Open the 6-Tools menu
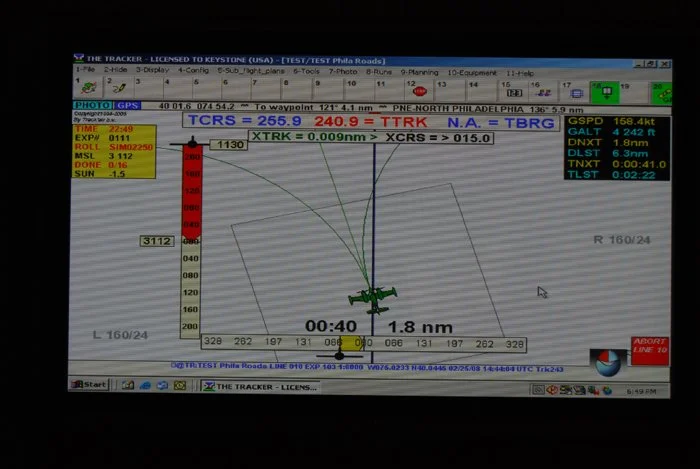Image resolution: width=700 pixels, height=469 pixels. coord(306,71)
